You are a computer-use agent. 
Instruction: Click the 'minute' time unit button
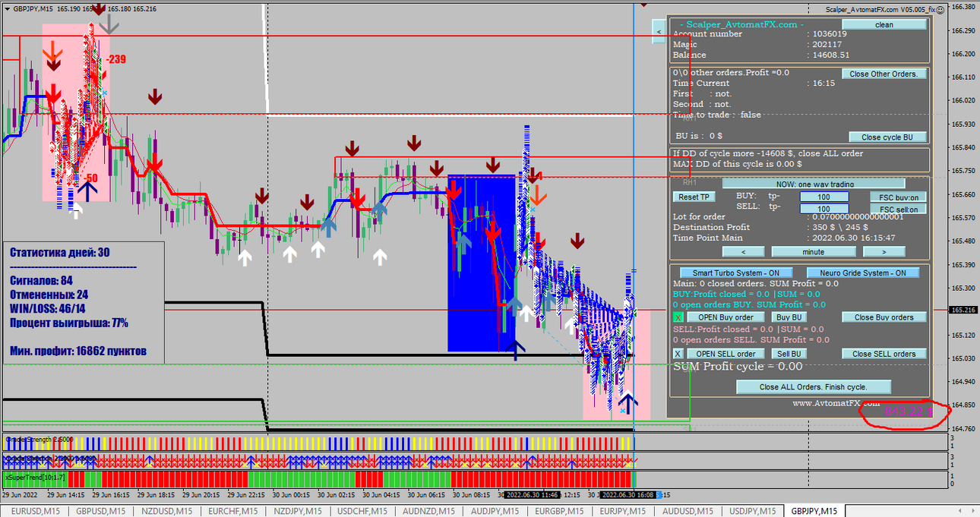[813, 251]
